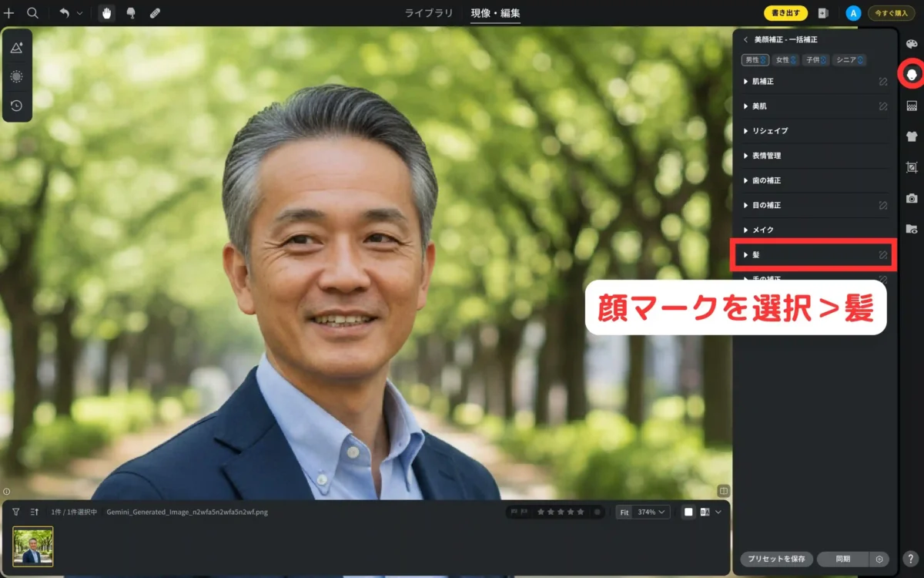Open the background gradient panel icon
This screenshot has height=578, width=924.
point(912,106)
